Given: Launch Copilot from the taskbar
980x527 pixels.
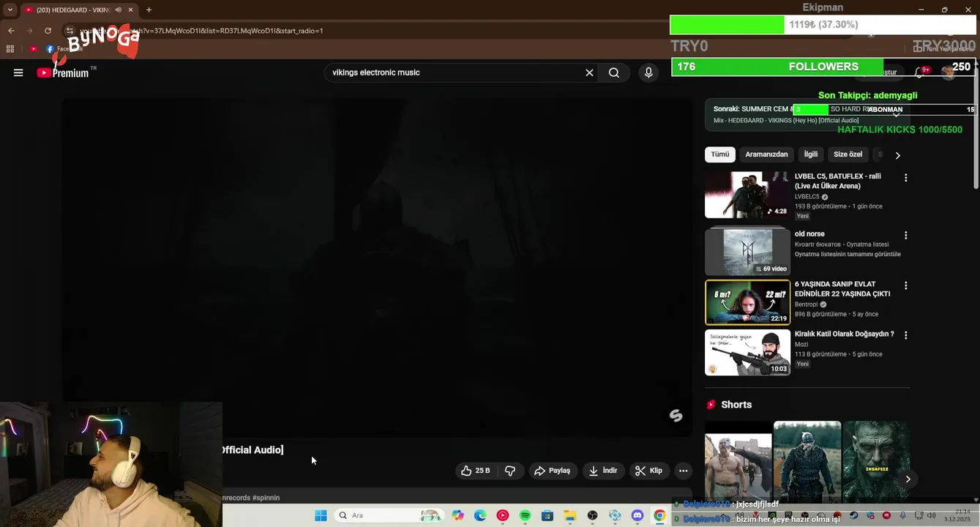Looking at the screenshot, I should tap(458, 515).
